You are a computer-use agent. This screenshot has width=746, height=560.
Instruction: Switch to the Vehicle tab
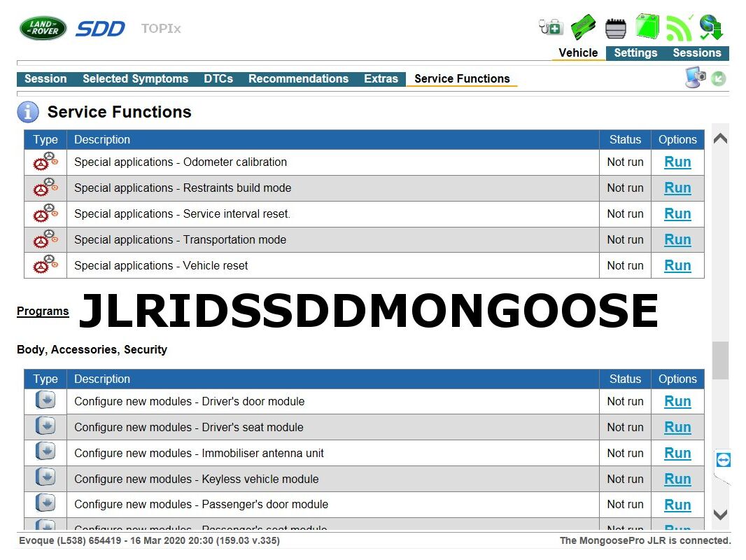click(x=578, y=52)
